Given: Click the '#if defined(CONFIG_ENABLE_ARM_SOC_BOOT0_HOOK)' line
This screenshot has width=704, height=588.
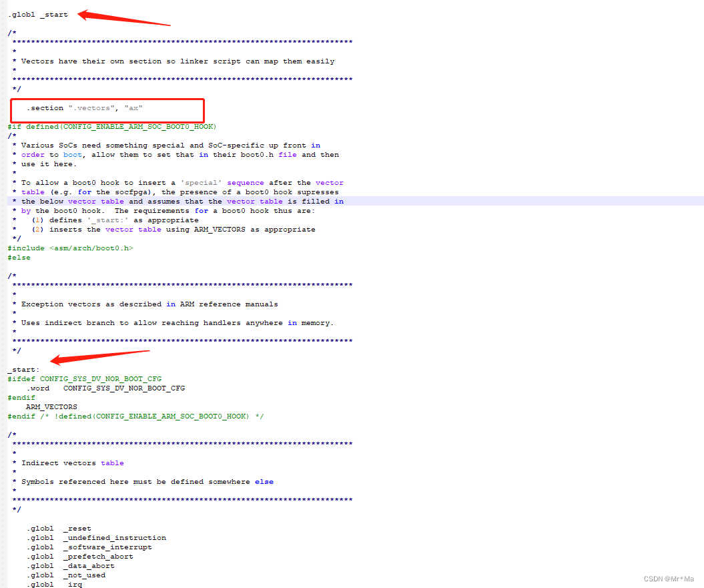Looking at the screenshot, I should tap(112, 127).
